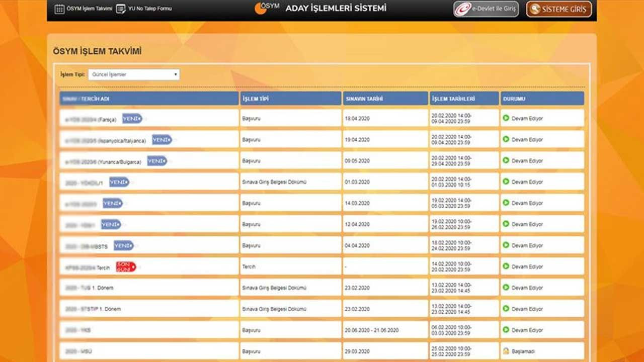This screenshot has height=362, width=644.
Task: Click exam date 18.04.2020
Action: (357, 119)
